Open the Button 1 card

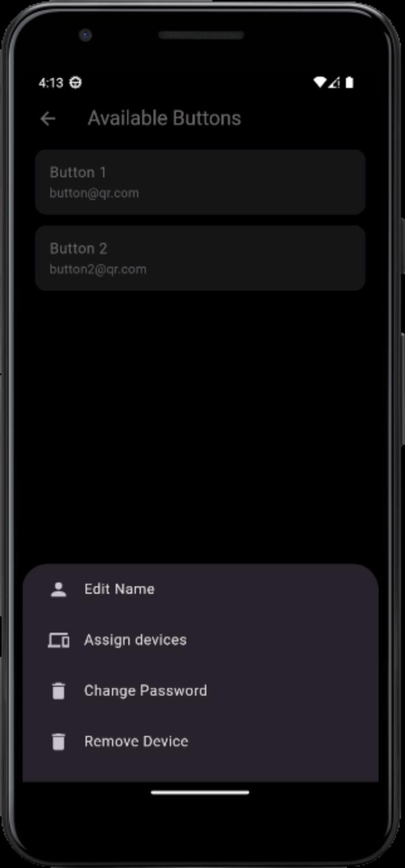(x=200, y=182)
